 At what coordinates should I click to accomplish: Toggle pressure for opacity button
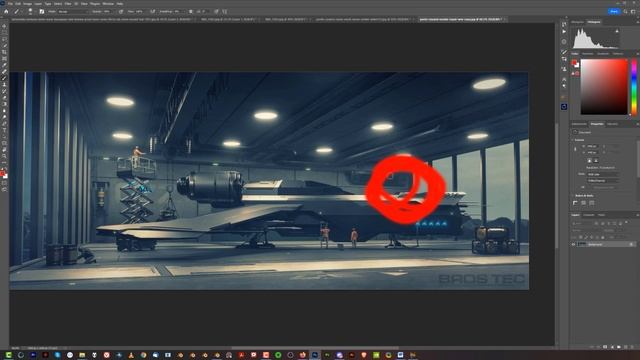coord(121,11)
